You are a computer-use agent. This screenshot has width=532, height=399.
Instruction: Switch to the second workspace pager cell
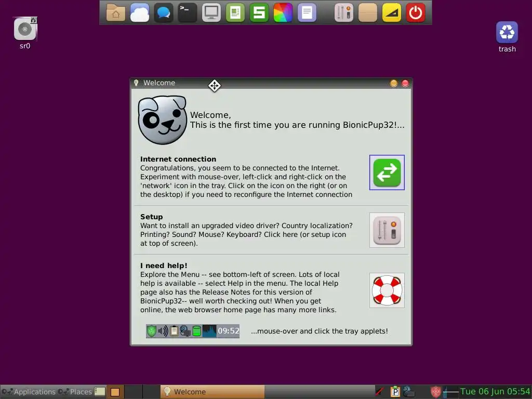pyautogui.click(x=134, y=392)
